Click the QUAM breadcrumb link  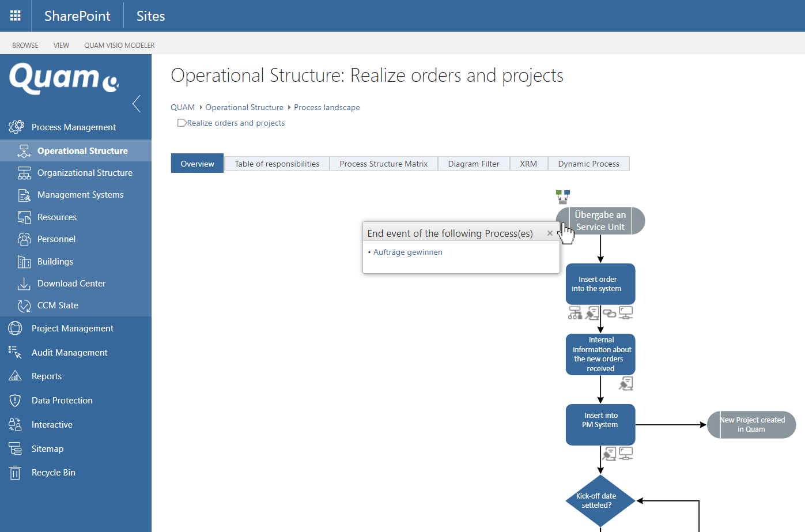183,107
